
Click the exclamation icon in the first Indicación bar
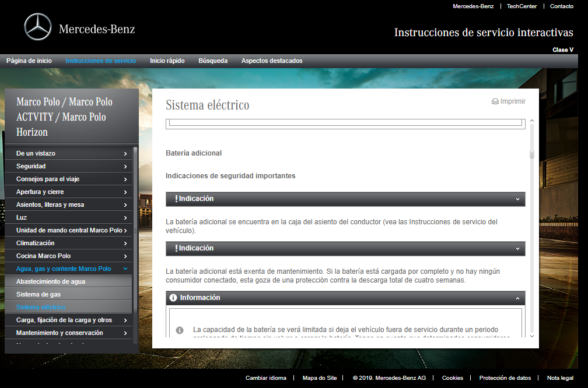pyautogui.click(x=176, y=199)
